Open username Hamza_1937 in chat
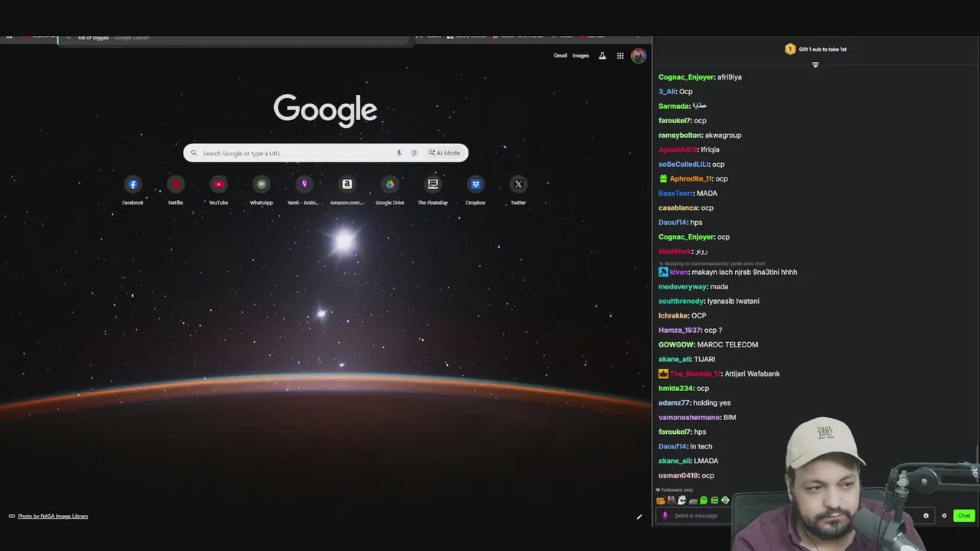Viewport: 980px width, 551px height. [679, 331]
